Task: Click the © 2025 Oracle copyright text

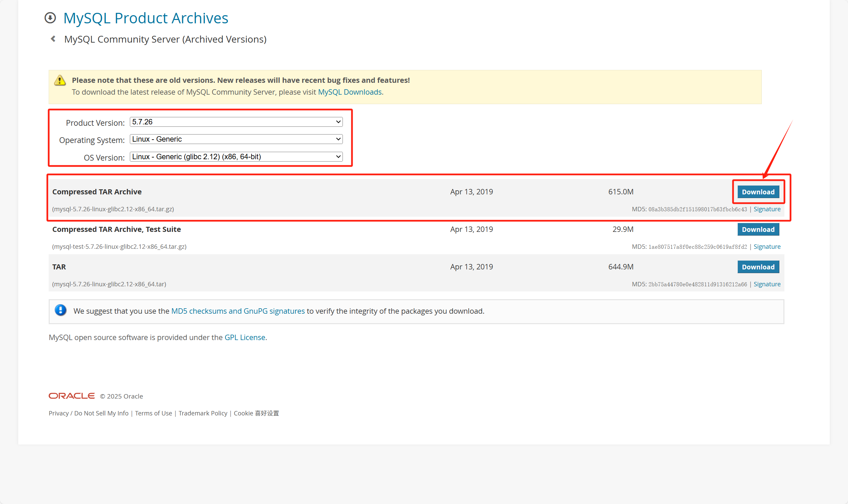Action: [x=121, y=396]
